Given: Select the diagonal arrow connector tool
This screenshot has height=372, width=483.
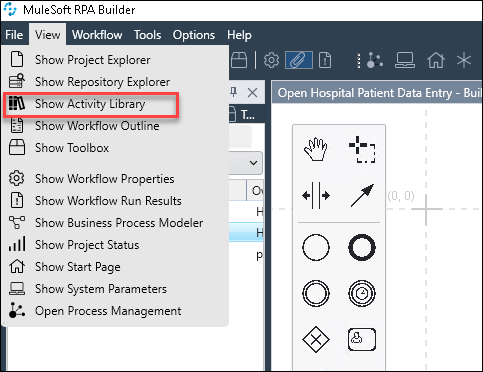Looking at the screenshot, I should coord(362,195).
